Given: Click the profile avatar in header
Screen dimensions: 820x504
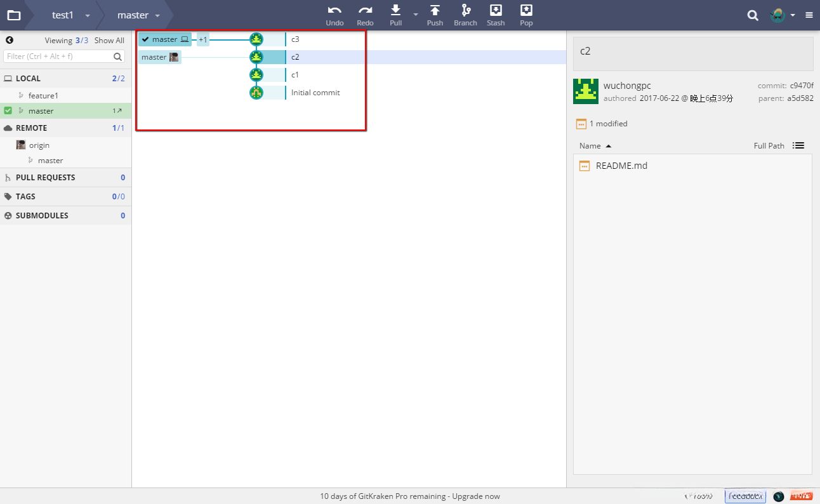Looking at the screenshot, I should click(777, 15).
